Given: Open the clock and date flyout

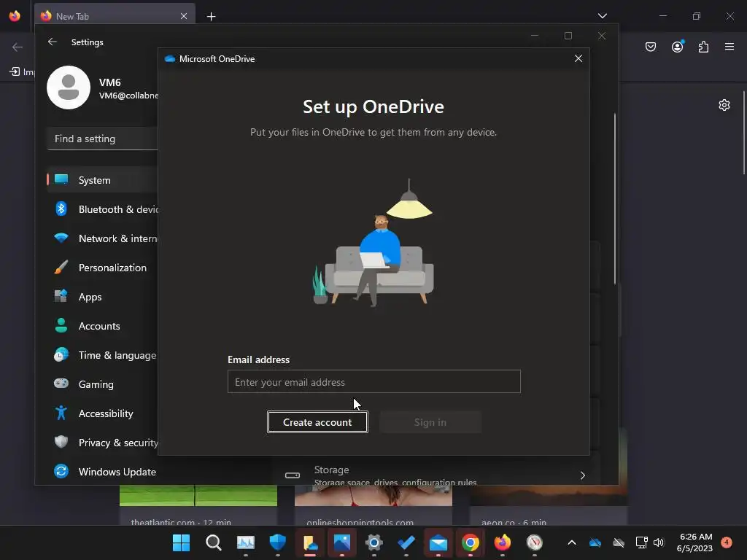Looking at the screenshot, I should 694,542.
